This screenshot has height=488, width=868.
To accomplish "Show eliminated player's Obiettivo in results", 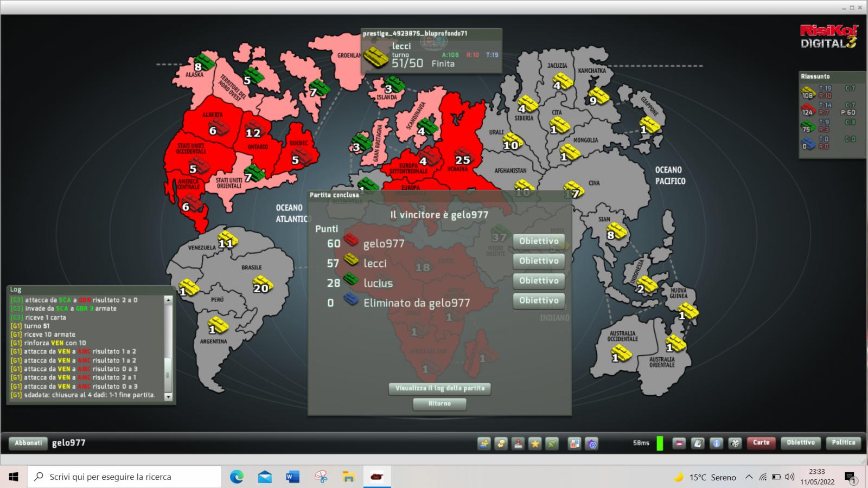I will pos(539,301).
